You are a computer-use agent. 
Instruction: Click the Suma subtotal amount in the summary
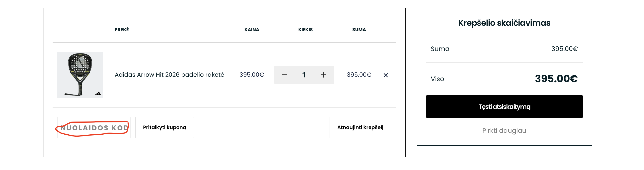pos(564,49)
